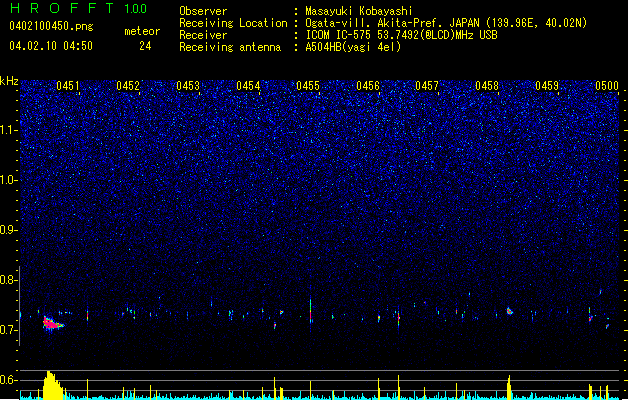The height and width of the screenshot is (400, 629).
Task: Click the 0.9 kHz axis label
Action: (9, 230)
